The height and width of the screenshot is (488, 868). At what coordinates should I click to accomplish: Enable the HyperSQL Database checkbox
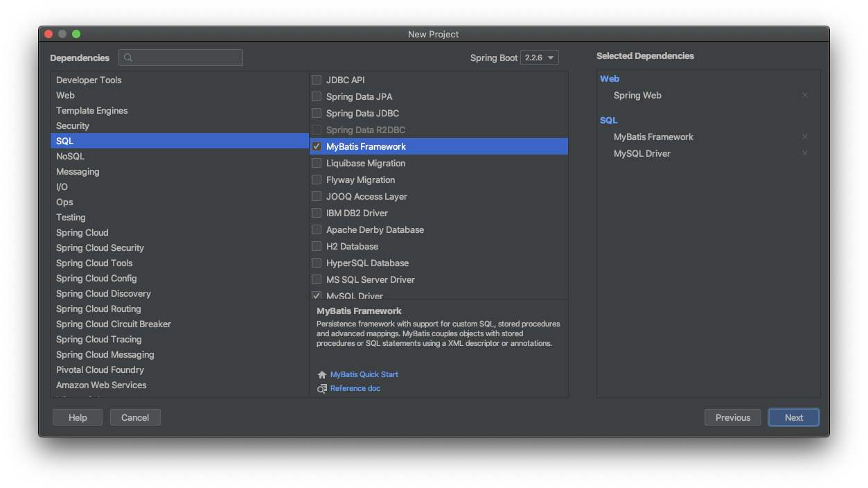317,263
